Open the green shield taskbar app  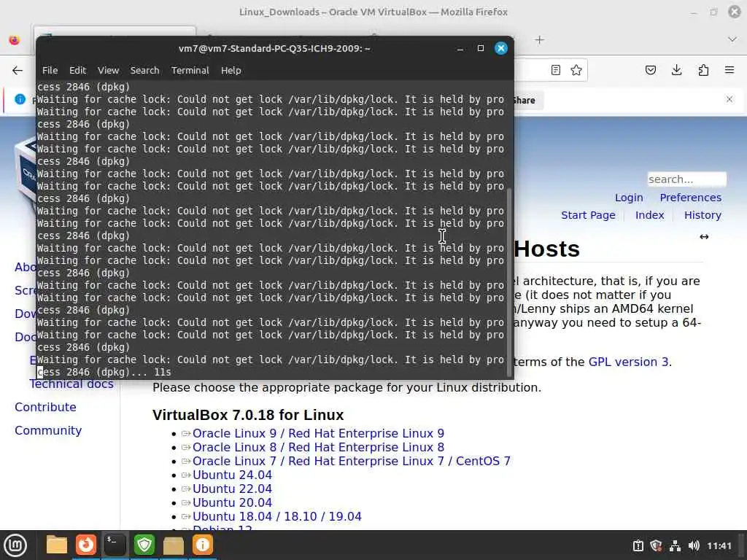(144, 545)
